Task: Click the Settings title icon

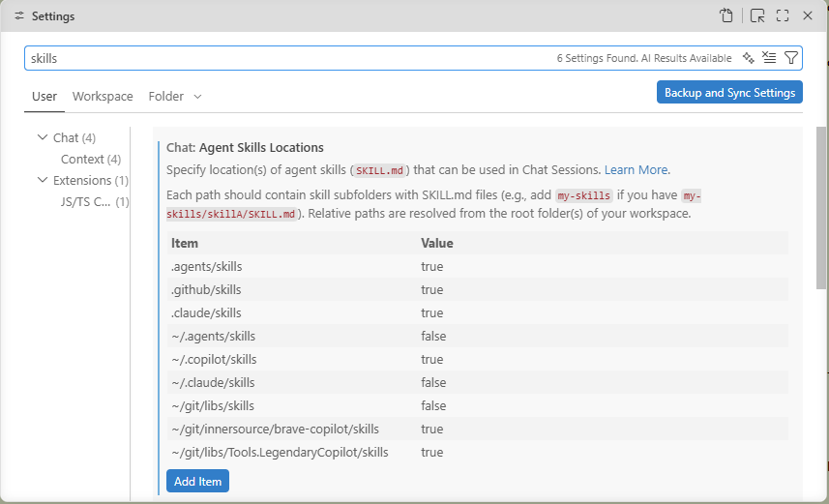Action: coord(19,15)
